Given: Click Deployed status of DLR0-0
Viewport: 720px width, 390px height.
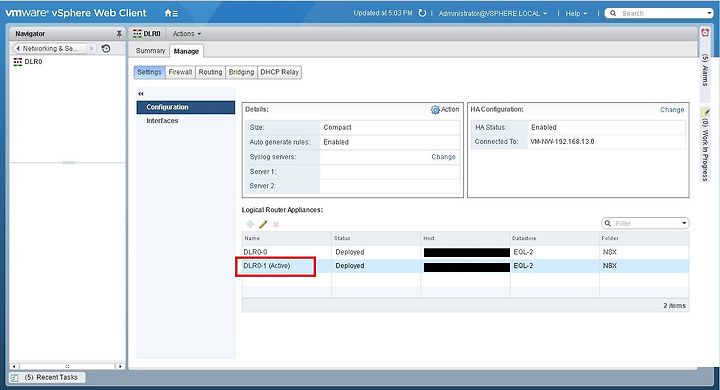Looking at the screenshot, I should click(349, 252).
